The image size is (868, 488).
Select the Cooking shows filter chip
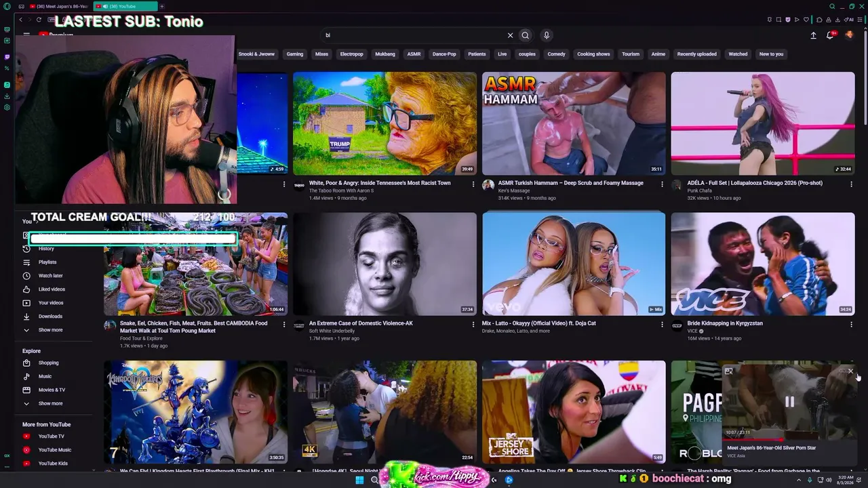pos(593,54)
